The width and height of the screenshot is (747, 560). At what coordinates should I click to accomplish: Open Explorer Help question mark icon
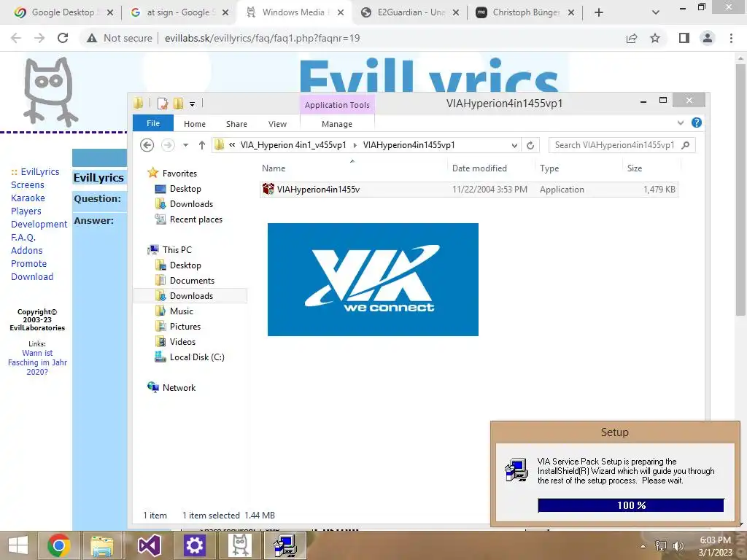[696, 122]
